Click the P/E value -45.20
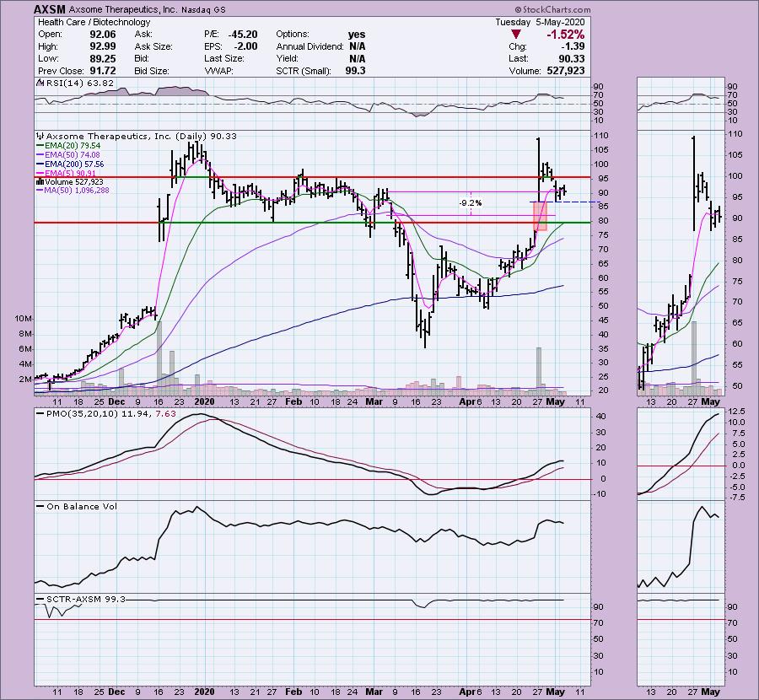This screenshot has height=700, width=759. pos(243,35)
